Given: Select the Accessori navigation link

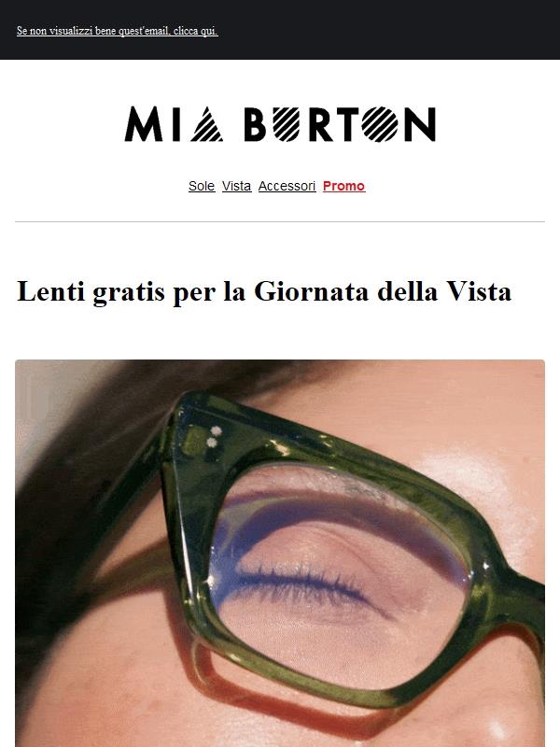Looking at the screenshot, I should (x=287, y=186).
